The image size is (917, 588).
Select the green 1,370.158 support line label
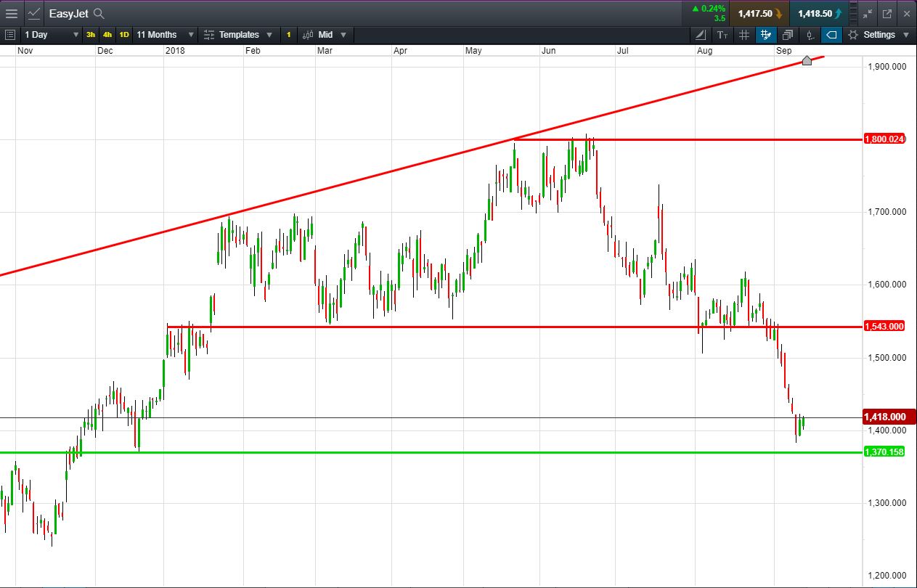pyautogui.click(x=884, y=452)
